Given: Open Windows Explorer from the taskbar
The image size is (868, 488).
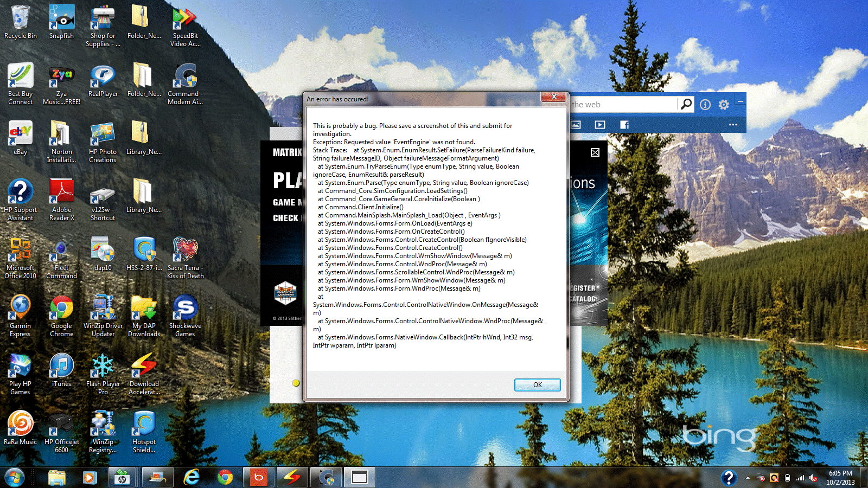Looking at the screenshot, I should pos(57,477).
